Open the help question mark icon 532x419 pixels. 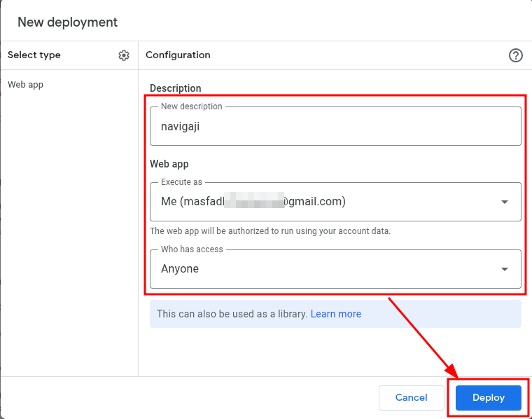(x=516, y=55)
